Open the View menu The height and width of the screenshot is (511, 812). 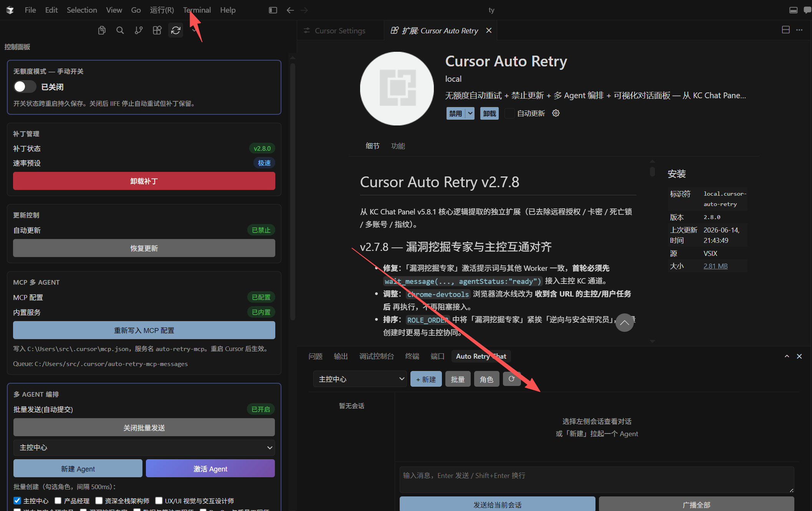[114, 10]
